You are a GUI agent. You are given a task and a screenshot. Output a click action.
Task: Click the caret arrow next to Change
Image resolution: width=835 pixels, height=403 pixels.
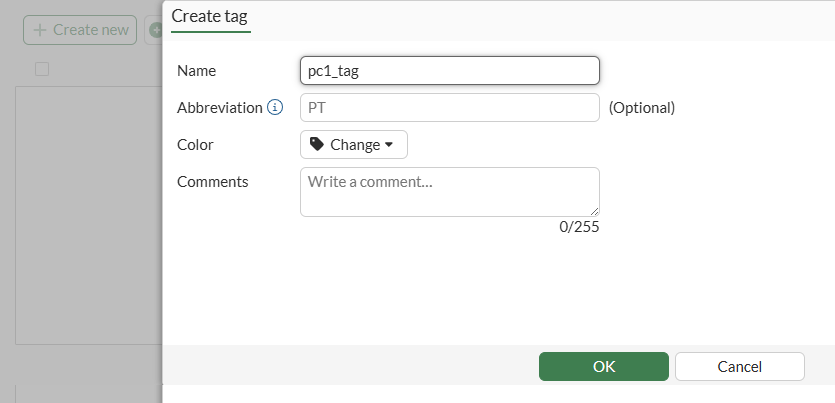pyautogui.click(x=389, y=145)
